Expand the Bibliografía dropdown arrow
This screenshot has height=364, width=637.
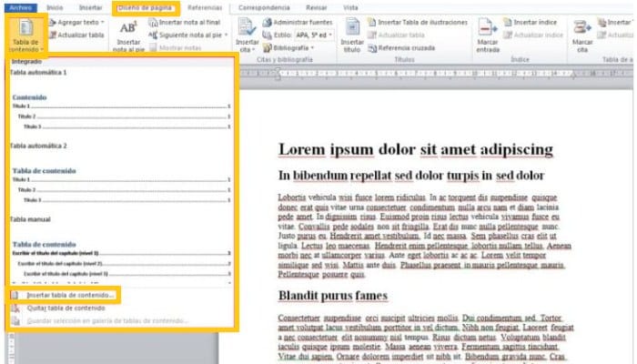312,48
